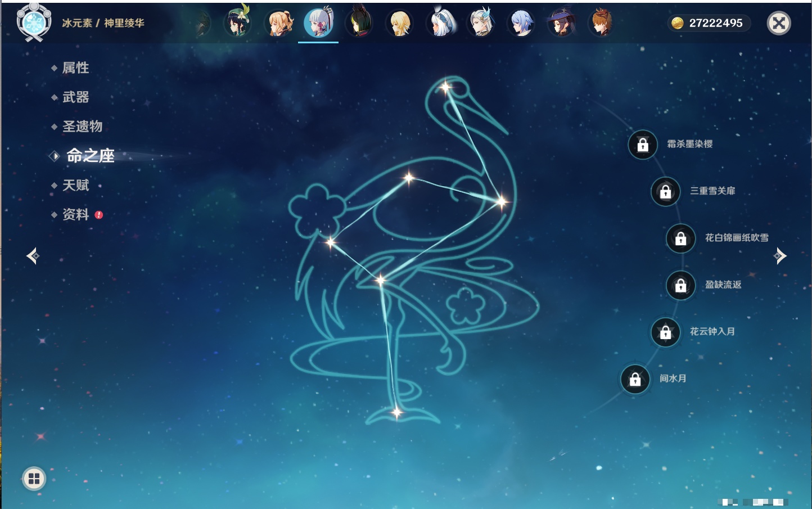The height and width of the screenshot is (509, 812).
Task: Open 资料 profile with red alert
Action: coord(76,214)
